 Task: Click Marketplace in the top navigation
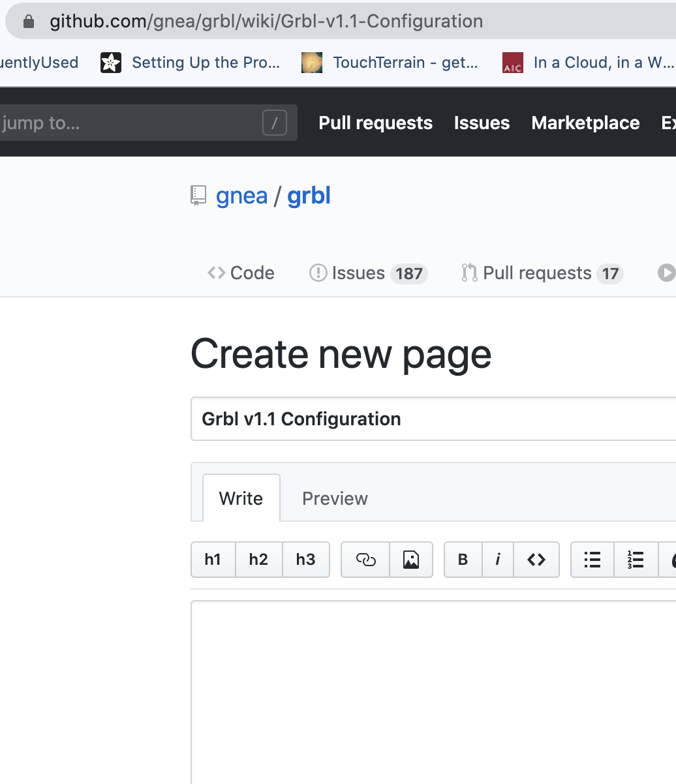[585, 123]
